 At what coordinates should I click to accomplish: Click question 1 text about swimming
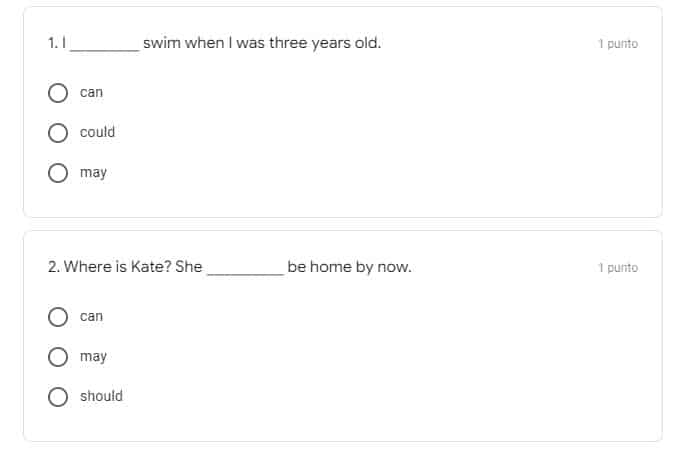(x=214, y=43)
